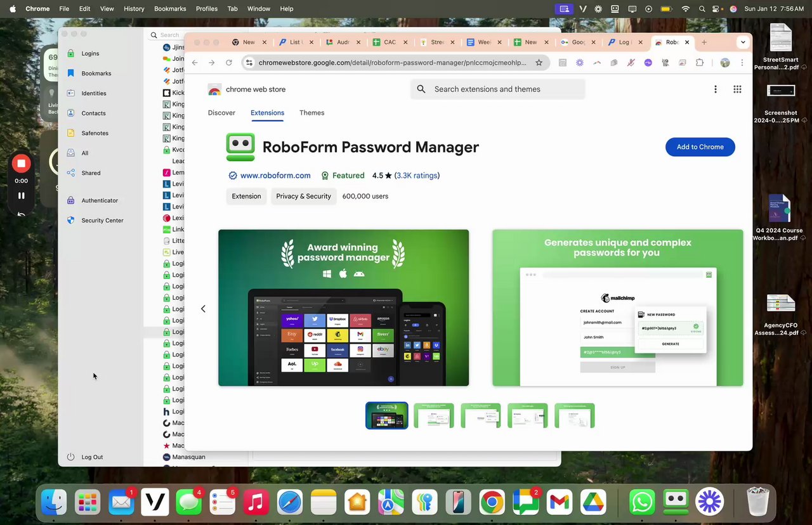Select the fifth carousel thumbnail
812x525 pixels.
pos(575,415)
